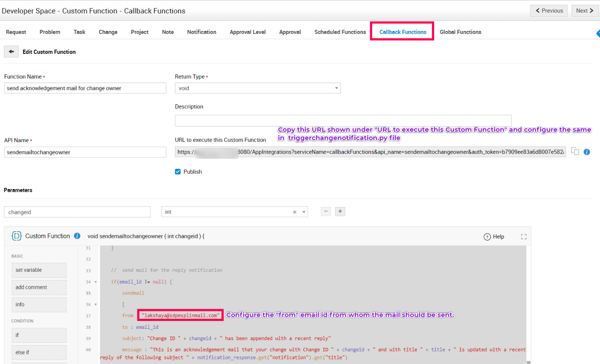
Task: Expand code editor to fullscreen
Action: [x=523, y=237]
